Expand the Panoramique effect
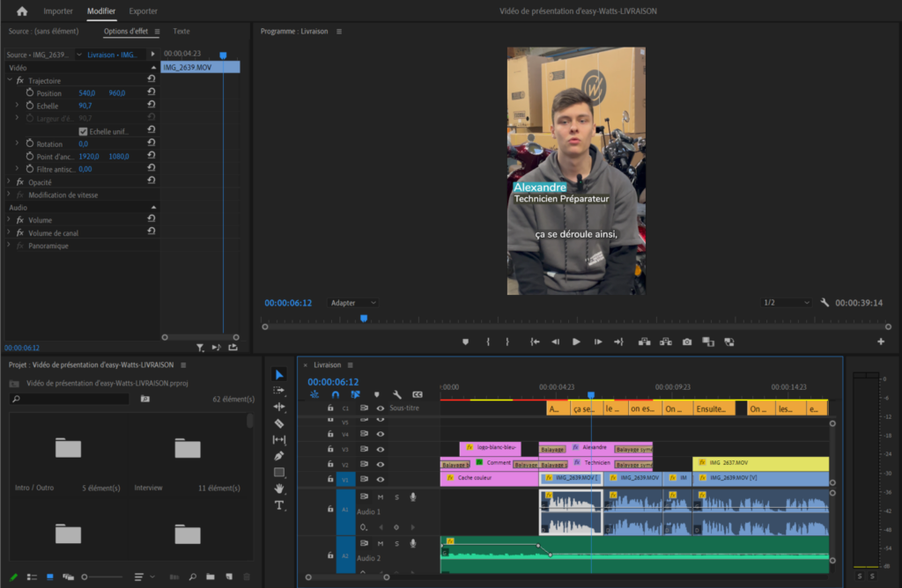The width and height of the screenshot is (902, 588). [x=9, y=245]
